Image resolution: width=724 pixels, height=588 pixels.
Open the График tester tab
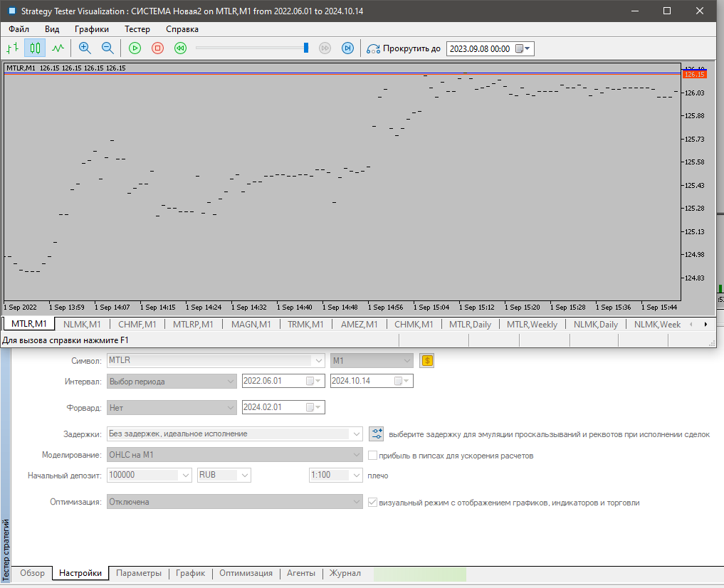[190, 573]
